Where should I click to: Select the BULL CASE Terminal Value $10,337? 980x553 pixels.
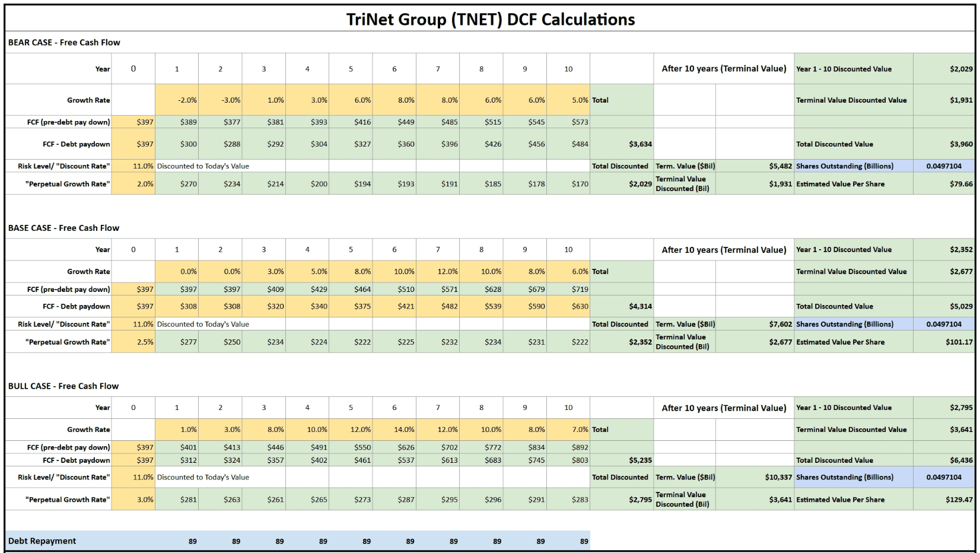click(778, 476)
